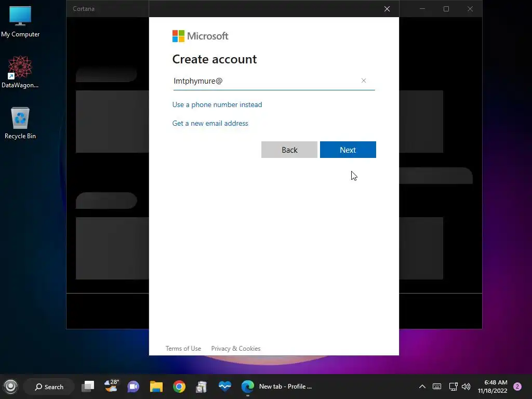Open the Start button on taskbar
The image size is (532, 399).
click(x=10, y=387)
